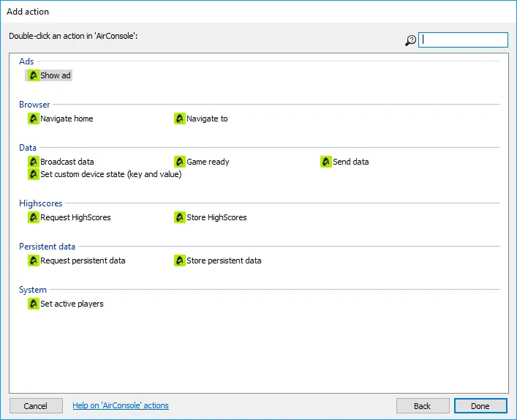The height and width of the screenshot is (420, 517).
Task: Select the 'Request persistent data' label
Action: click(x=83, y=260)
